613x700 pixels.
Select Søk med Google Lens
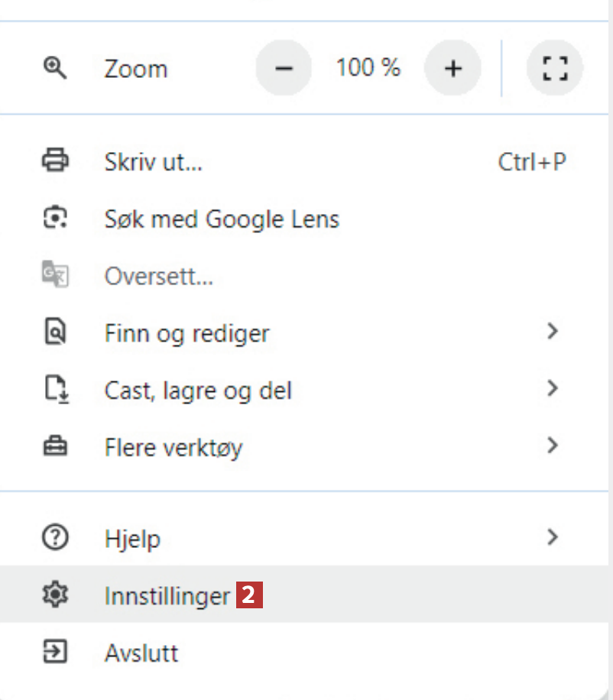point(222,219)
